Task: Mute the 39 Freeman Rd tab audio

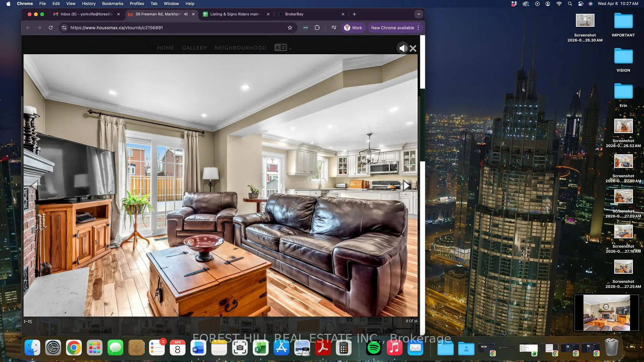Action: pyautogui.click(x=186, y=14)
